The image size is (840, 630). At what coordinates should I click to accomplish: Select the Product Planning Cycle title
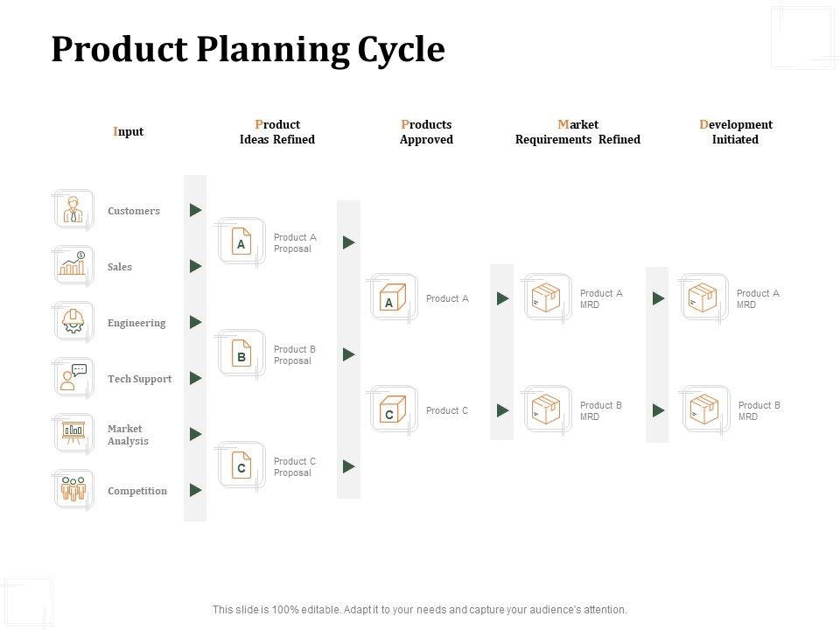[x=248, y=50]
